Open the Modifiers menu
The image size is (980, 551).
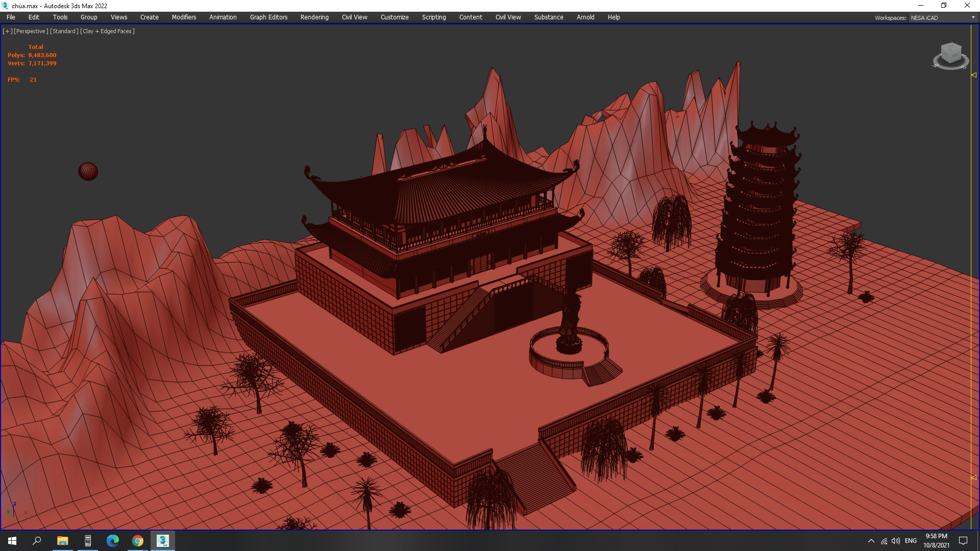coord(184,17)
